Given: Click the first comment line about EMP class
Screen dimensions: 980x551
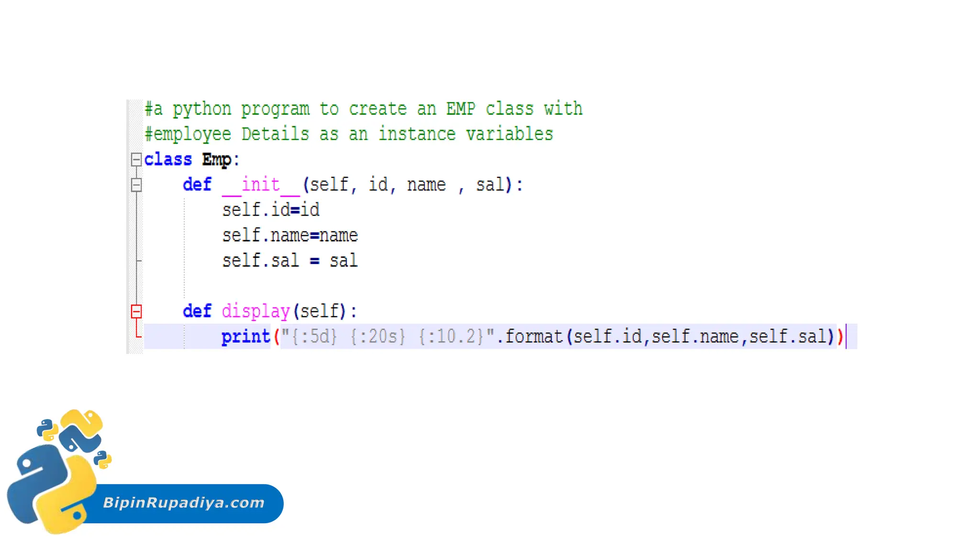Looking at the screenshot, I should 364,109.
